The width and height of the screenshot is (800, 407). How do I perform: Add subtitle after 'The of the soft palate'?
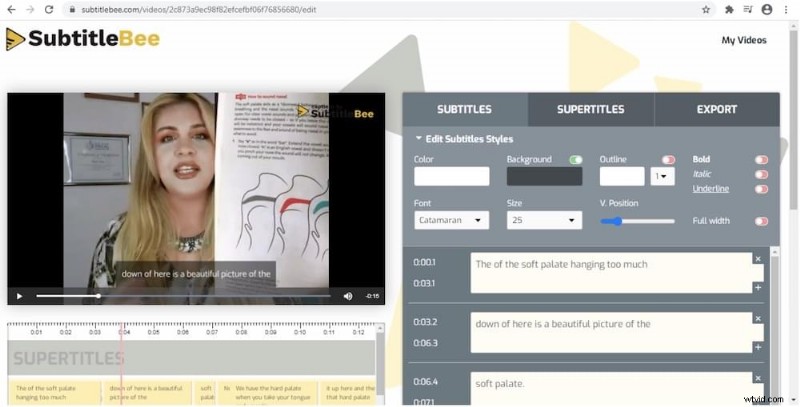(x=758, y=288)
